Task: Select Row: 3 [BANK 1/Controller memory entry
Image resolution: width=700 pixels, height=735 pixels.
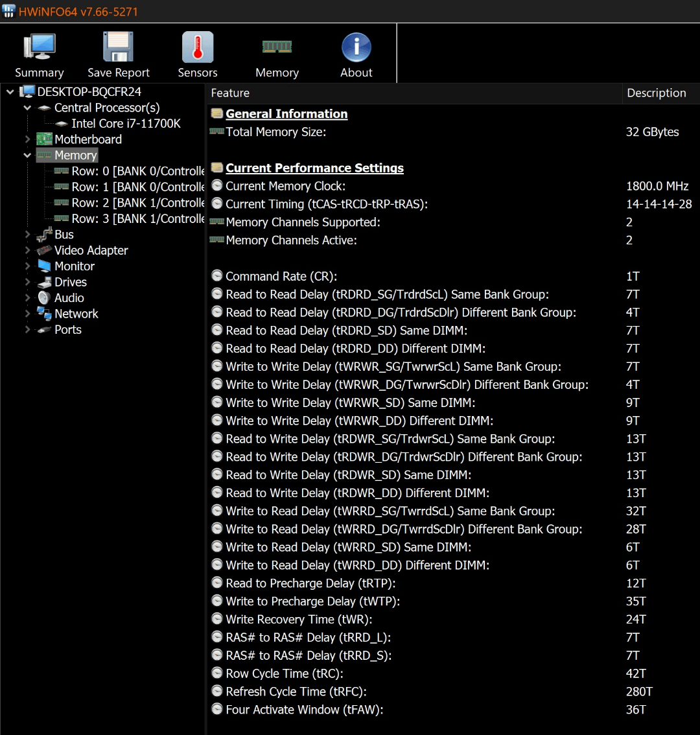Action: tap(138, 219)
